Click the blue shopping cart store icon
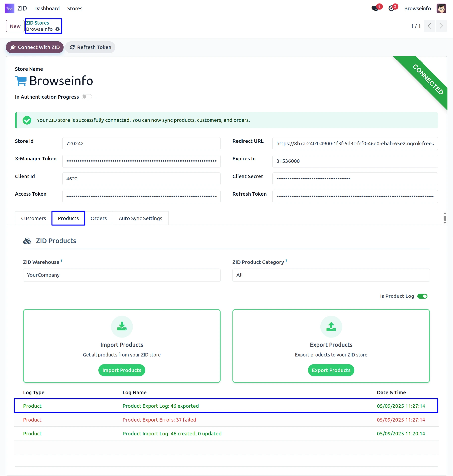This screenshot has height=476, width=453. click(21, 81)
